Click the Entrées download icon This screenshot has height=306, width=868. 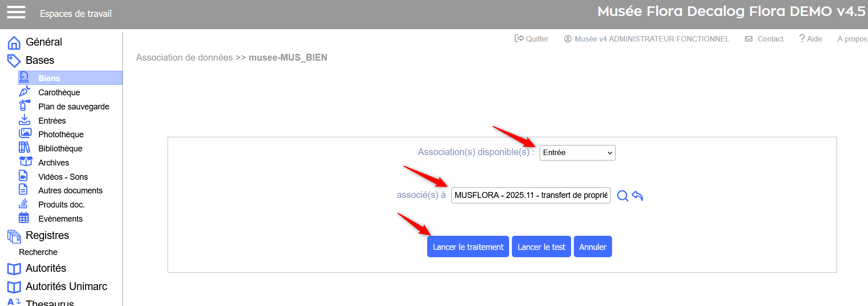point(24,120)
